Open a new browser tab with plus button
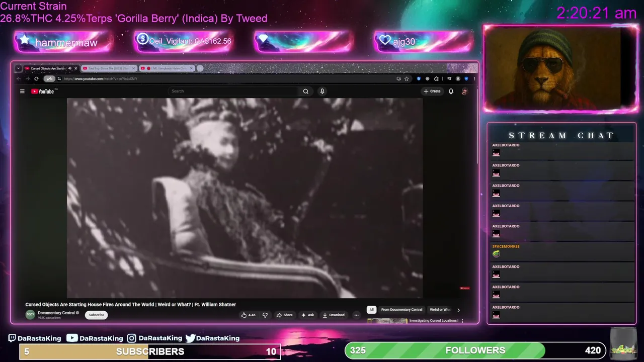 coord(200,68)
